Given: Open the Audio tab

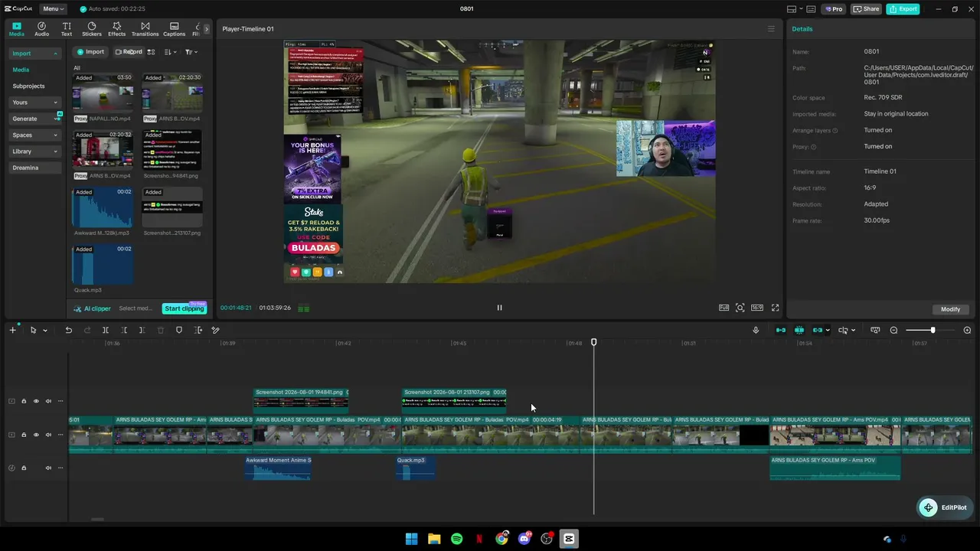Looking at the screenshot, I should (41, 29).
